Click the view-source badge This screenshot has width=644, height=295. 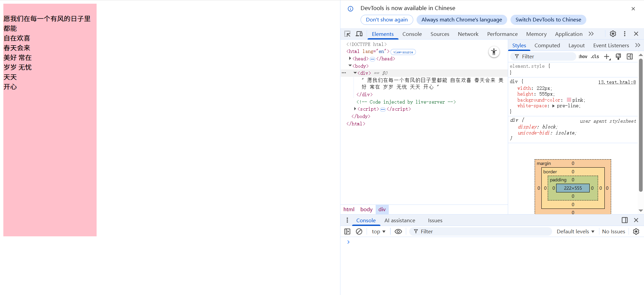(x=403, y=52)
